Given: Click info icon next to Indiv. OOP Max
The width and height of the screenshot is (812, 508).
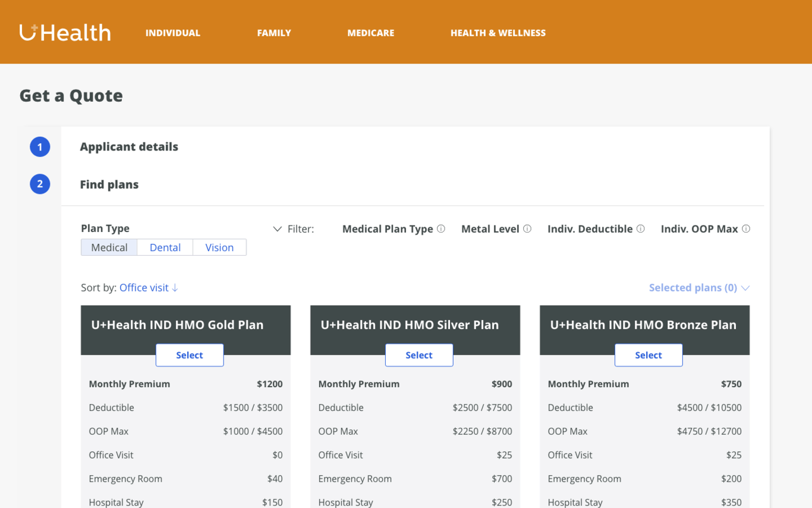Looking at the screenshot, I should [x=746, y=228].
